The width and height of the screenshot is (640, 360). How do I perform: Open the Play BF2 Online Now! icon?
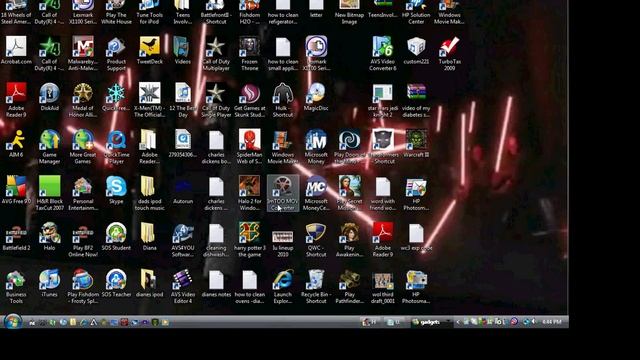point(83,239)
